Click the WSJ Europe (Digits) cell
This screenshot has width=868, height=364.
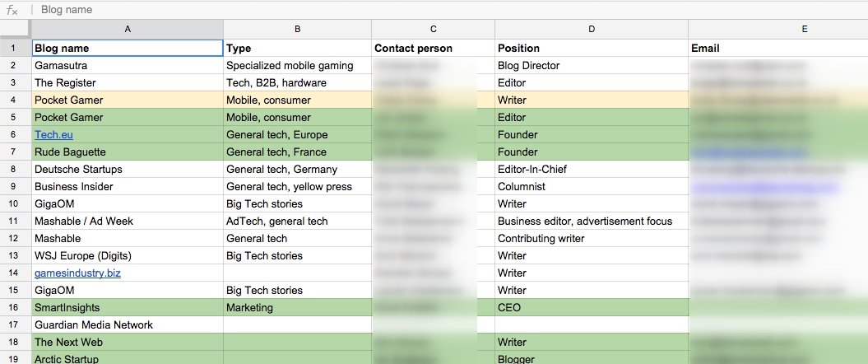(128, 255)
